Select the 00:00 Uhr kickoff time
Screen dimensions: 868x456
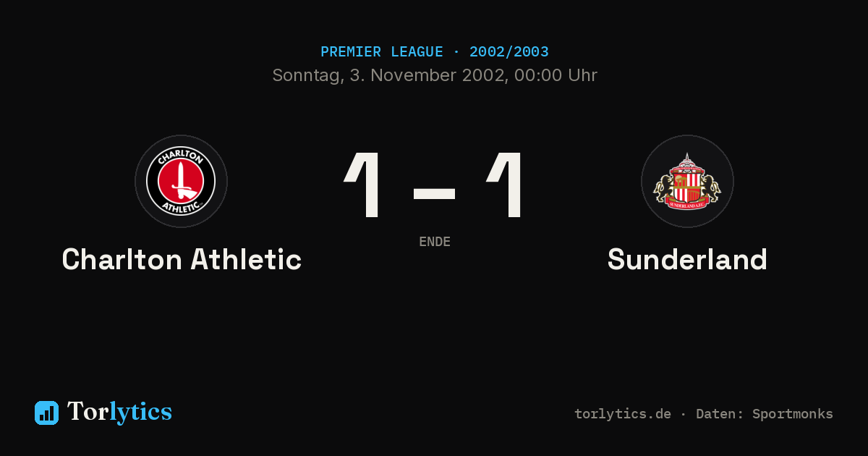[552, 75]
